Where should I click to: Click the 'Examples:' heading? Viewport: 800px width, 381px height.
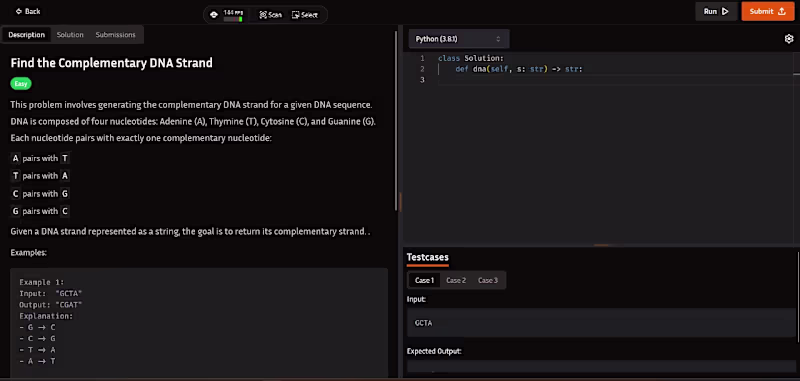pyautogui.click(x=29, y=252)
